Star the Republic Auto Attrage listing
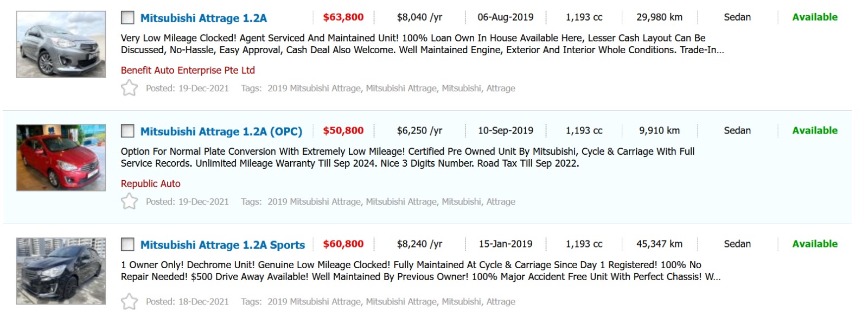Image resolution: width=868 pixels, height=323 pixels. tap(129, 201)
